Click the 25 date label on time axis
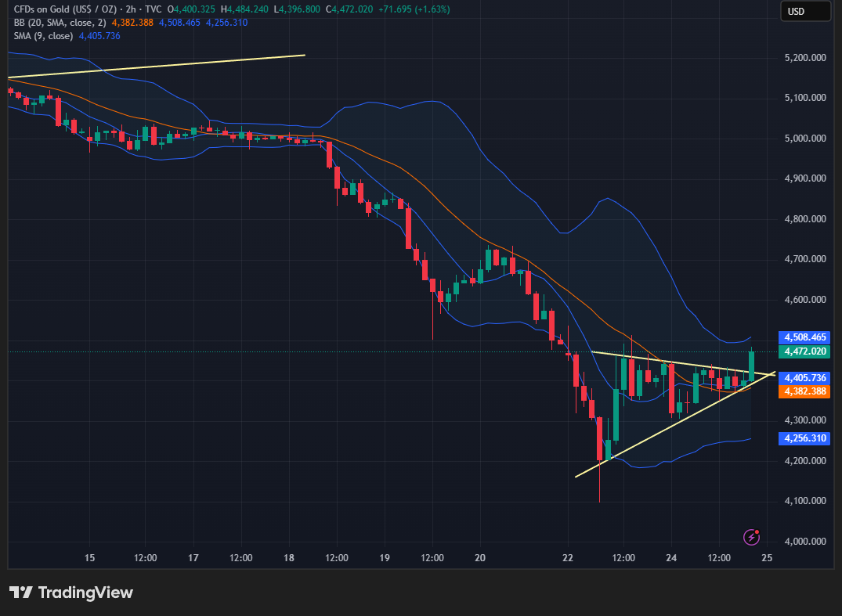This screenshot has height=616, width=842. pos(767,558)
